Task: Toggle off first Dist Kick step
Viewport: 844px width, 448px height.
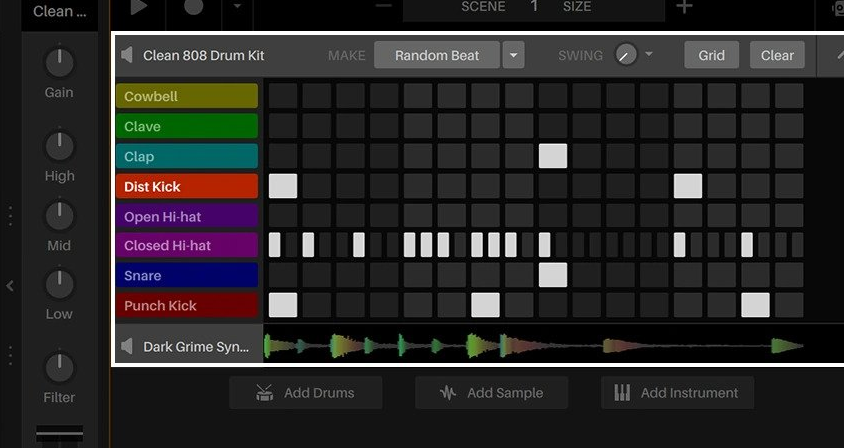Action: point(283,186)
